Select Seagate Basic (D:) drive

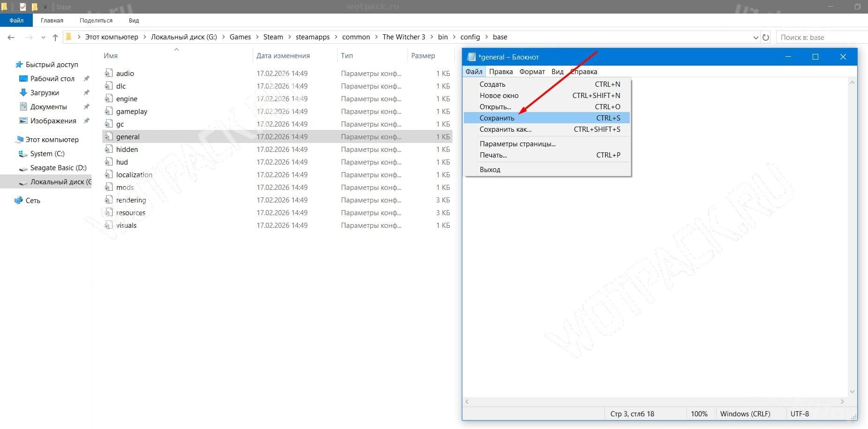point(58,167)
